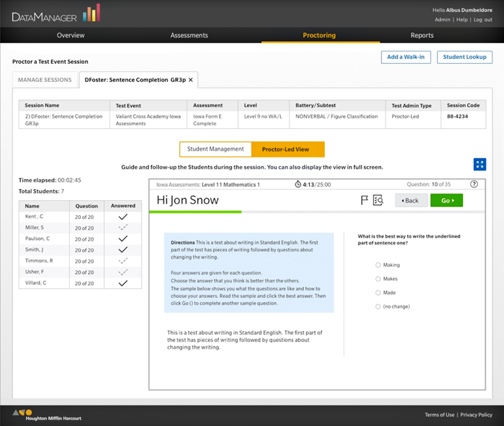Flag the current test question
The width and height of the screenshot is (504, 426).
coord(364,200)
